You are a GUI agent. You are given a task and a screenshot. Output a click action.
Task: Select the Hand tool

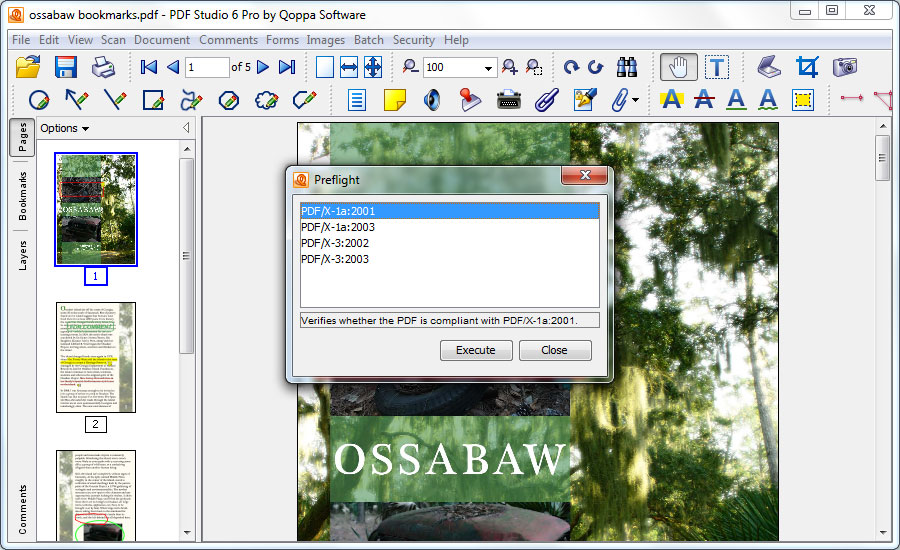pos(678,67)
